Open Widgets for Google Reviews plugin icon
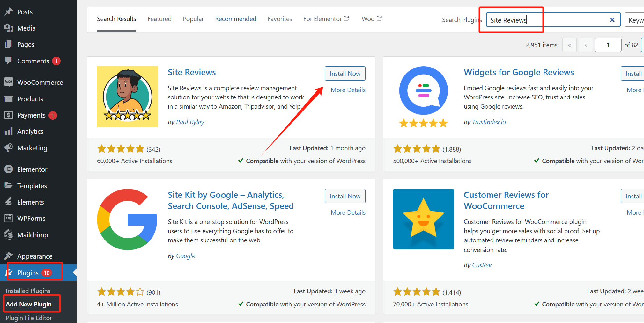The width and height of the screenshot is (644, 323). click(x=424, y=97)
